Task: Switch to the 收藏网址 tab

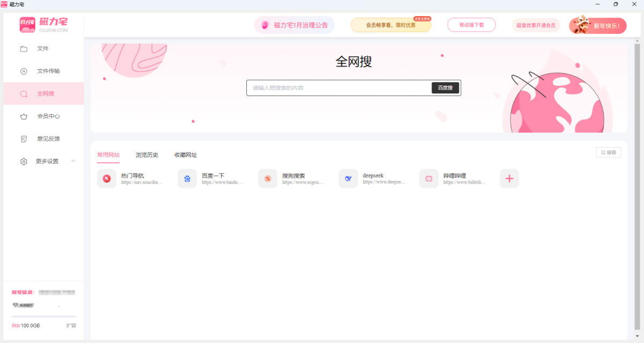Action: pos(186,155)
